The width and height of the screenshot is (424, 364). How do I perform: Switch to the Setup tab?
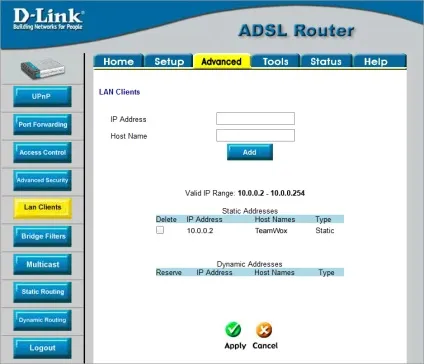click(x=169, y=61)
